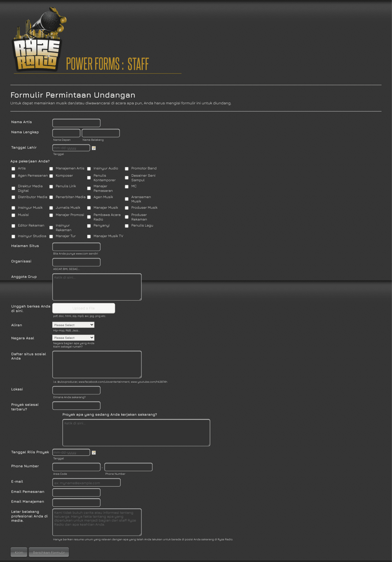Check the Manajer Promosi box
392x562 pixels.
51,215
